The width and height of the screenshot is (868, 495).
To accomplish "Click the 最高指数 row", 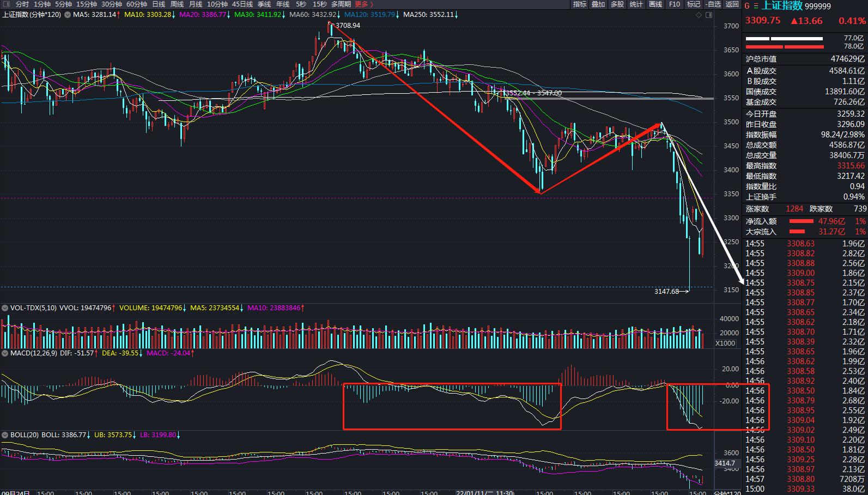I will coord(805,166).
